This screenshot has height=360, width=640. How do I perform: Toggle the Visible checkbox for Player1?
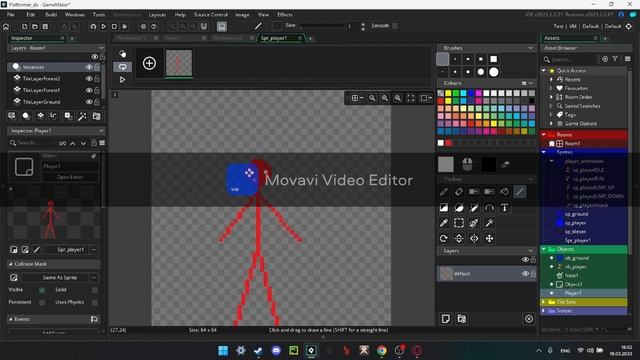point(42,290)
